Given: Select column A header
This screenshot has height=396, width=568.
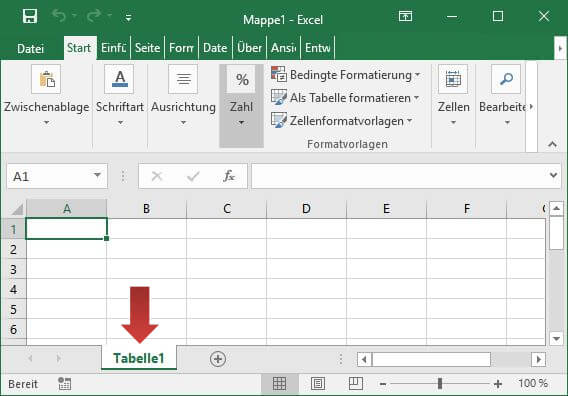Looking at the screenshot, I should click(x=67, y=209).
